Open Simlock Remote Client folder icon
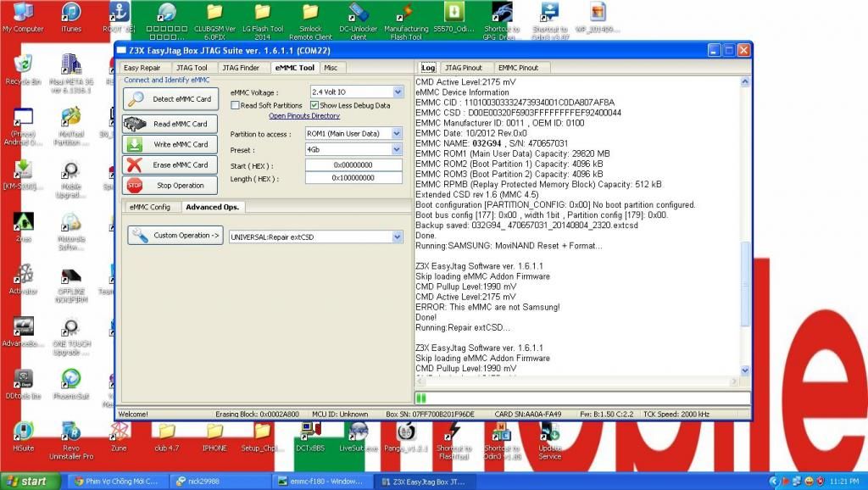Image resolution: width=868 pixels, height=490 pixels. [x=310, y=20]
